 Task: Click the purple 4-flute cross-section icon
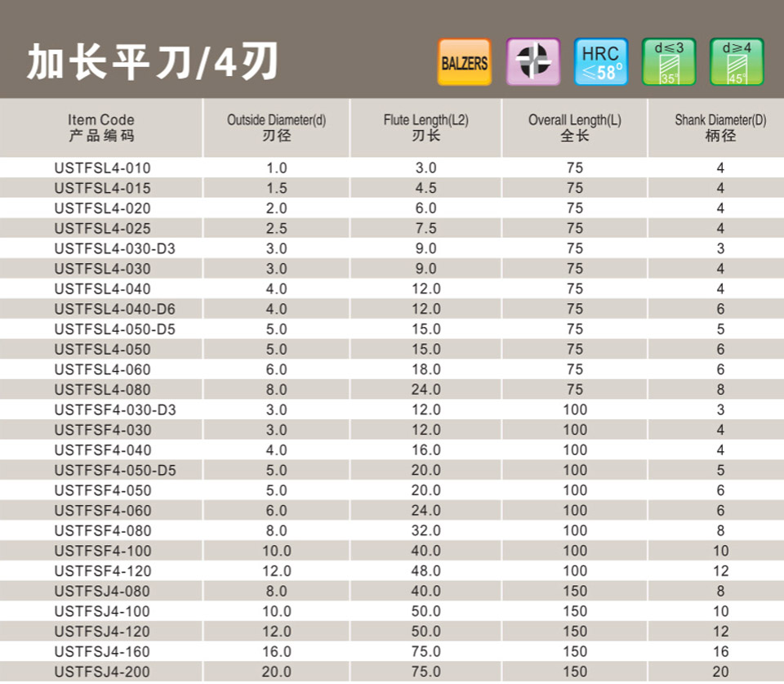[533, 63]
